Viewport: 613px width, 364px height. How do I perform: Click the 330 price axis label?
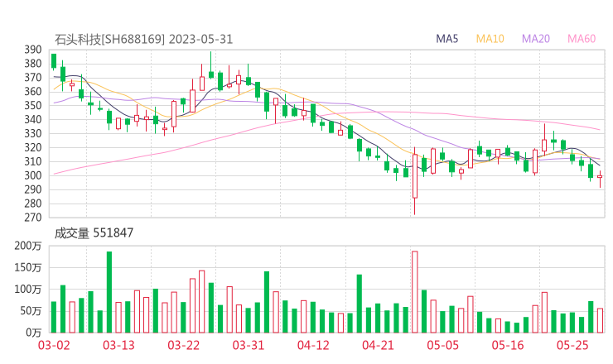coord(33,133)
